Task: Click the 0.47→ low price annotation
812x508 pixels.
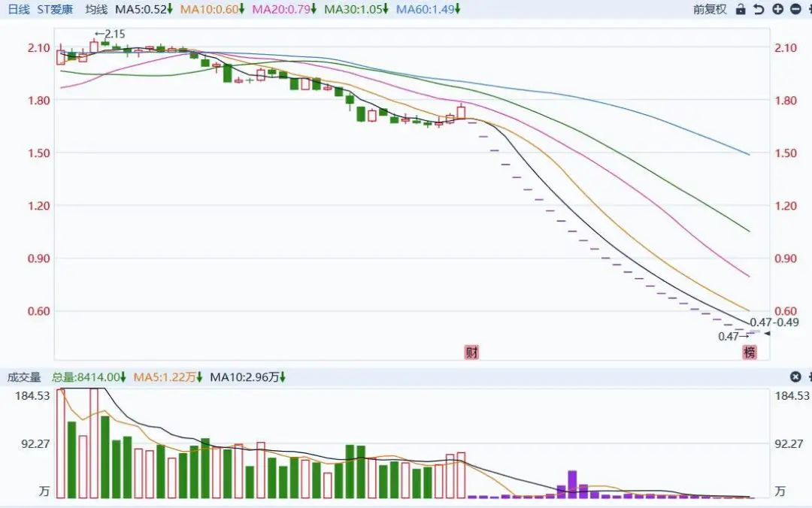Action: tap(733, 337)
